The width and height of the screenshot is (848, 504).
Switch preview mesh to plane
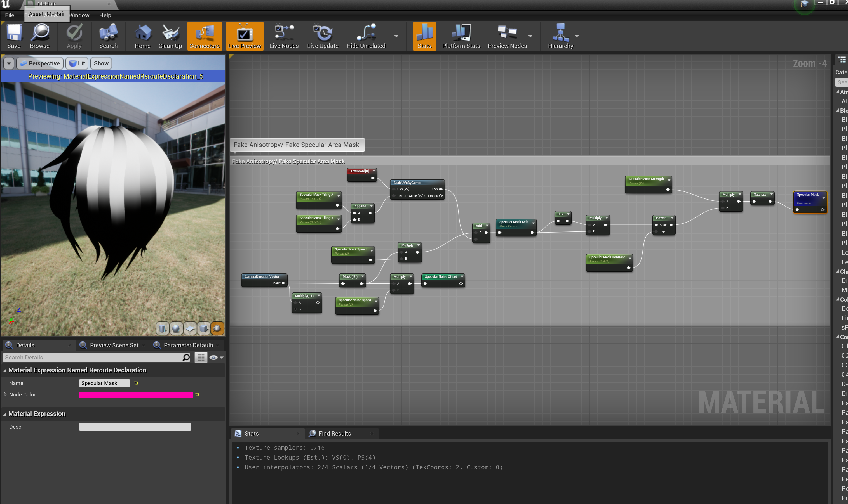pyautogui.click(x=190, y=328)
